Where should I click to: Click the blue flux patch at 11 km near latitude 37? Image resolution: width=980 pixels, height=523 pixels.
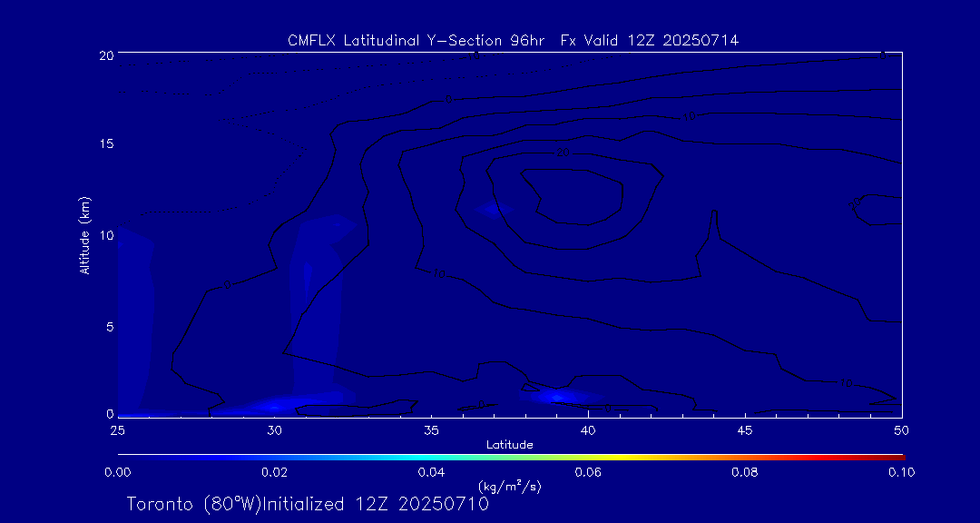coord(493,210)
